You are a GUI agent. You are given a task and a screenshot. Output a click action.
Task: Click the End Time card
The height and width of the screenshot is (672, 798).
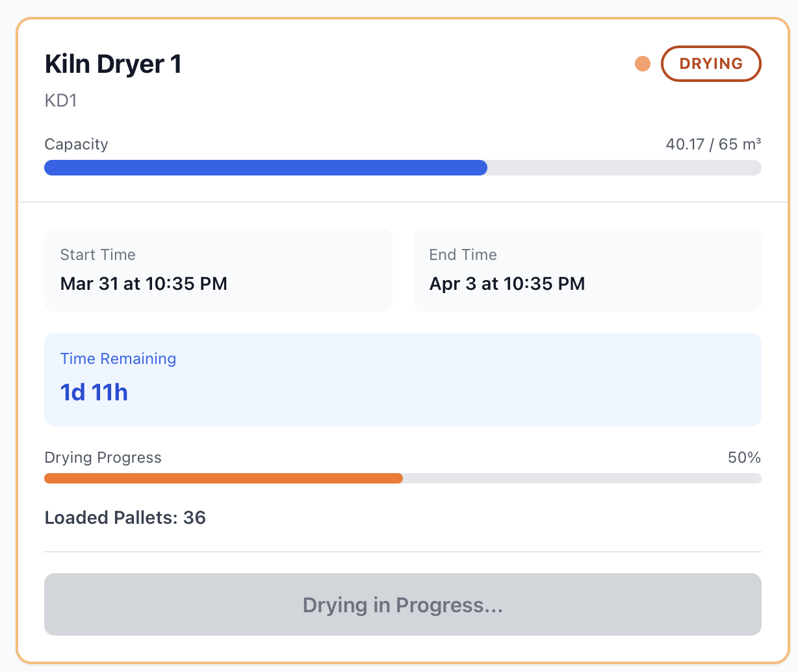tap(587, 270)
